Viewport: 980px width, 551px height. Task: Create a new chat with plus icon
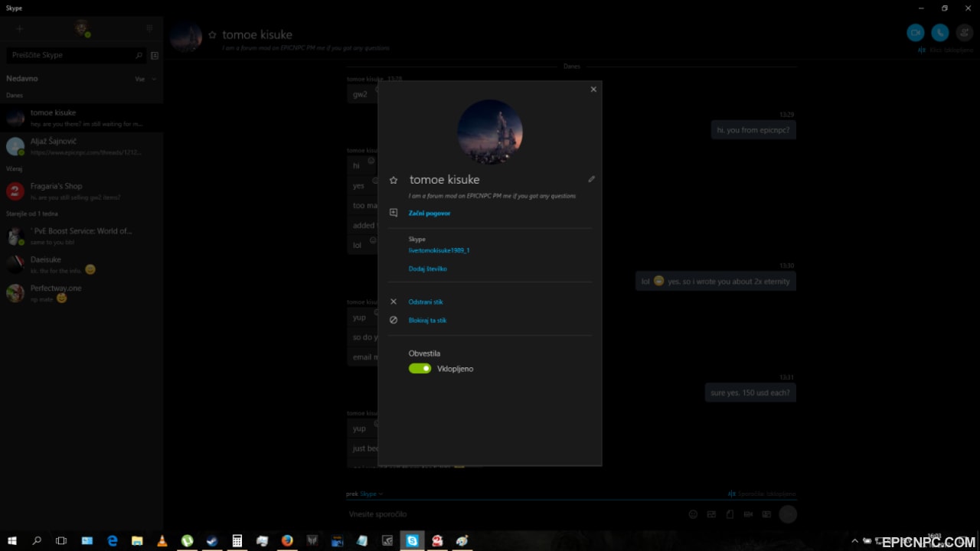(x=20, y=28)
